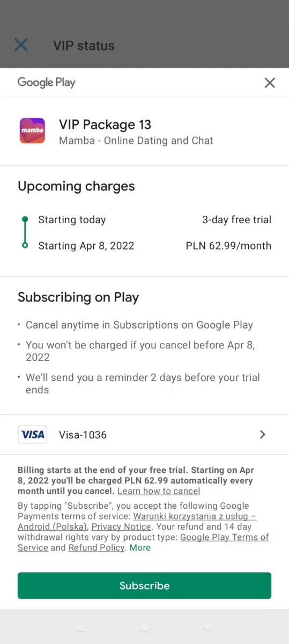Tap the Google Play logo

pyautogui.click(x=47, y=83)
